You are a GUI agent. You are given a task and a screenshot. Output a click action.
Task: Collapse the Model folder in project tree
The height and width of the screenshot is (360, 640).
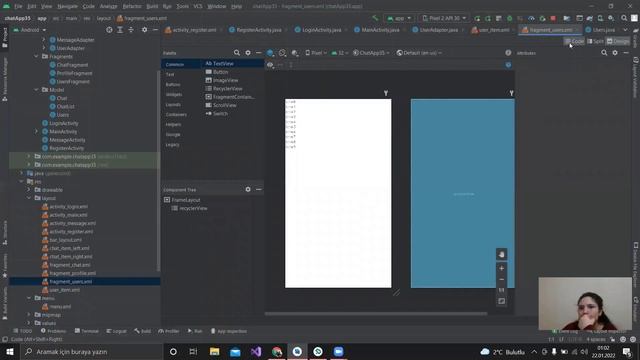[x=36, y=89]
